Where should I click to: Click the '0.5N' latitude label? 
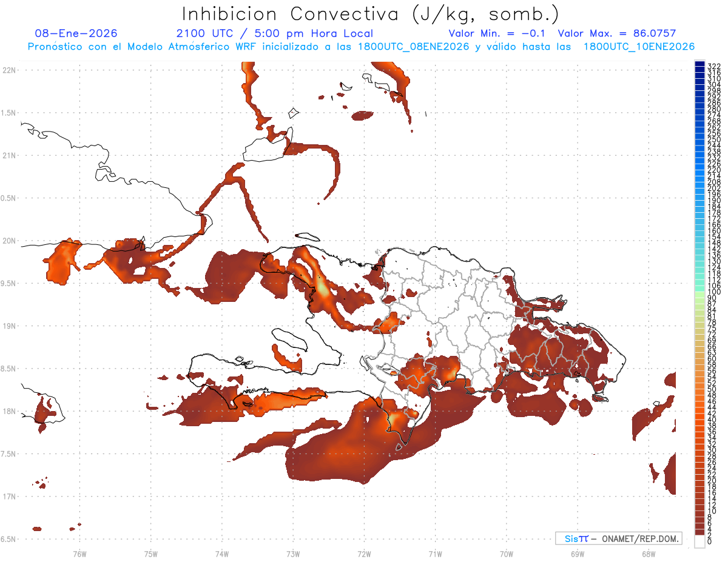9,198
